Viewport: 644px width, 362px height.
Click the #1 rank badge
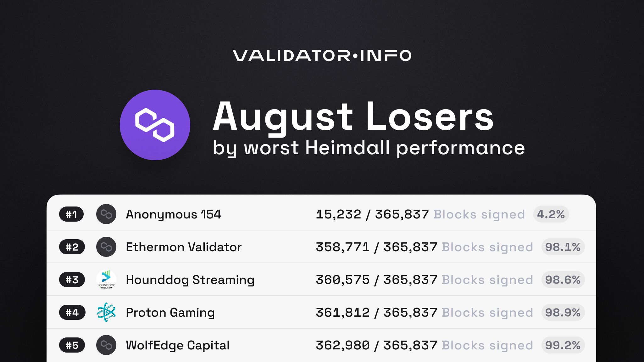pos(71,214)
